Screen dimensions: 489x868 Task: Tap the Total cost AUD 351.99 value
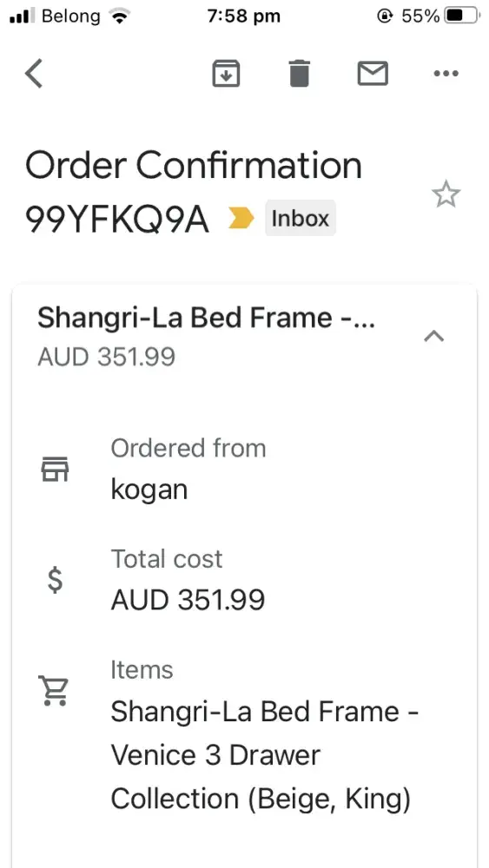(188, 600)
